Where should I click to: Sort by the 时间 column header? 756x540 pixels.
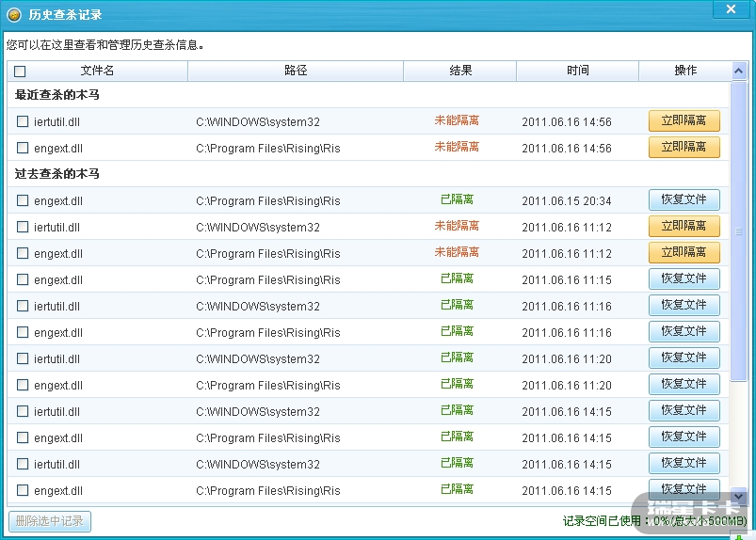pyautogui.click(x=578, y=71)
